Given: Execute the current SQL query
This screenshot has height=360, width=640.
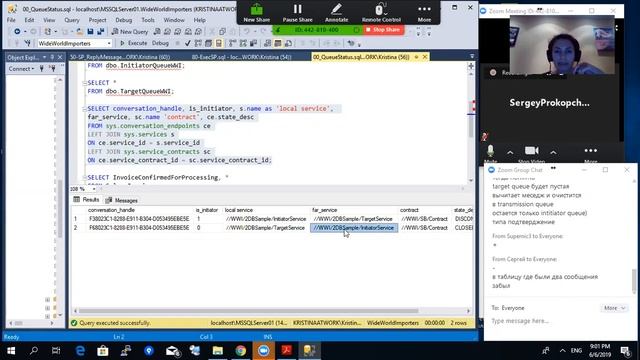Looking at the screenshot, I should click(x=133, y=43).
